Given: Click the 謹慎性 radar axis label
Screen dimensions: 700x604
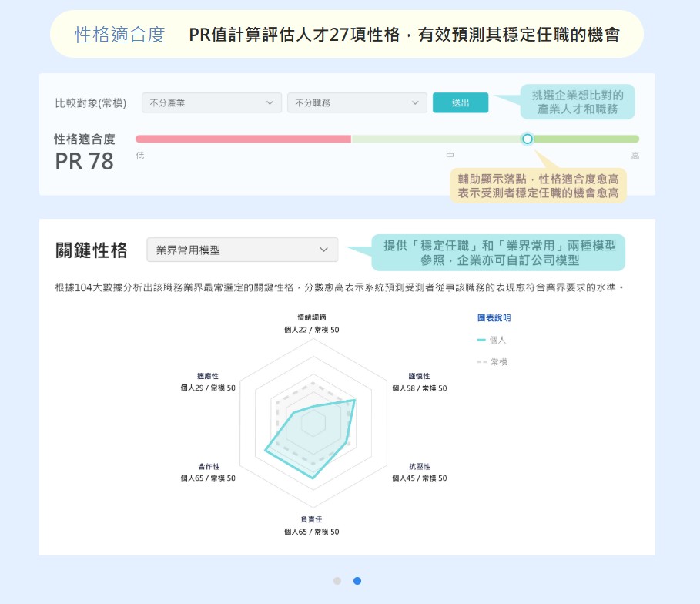Looking at the screenshot, I should pyautogui.click(x=419, y=376).
